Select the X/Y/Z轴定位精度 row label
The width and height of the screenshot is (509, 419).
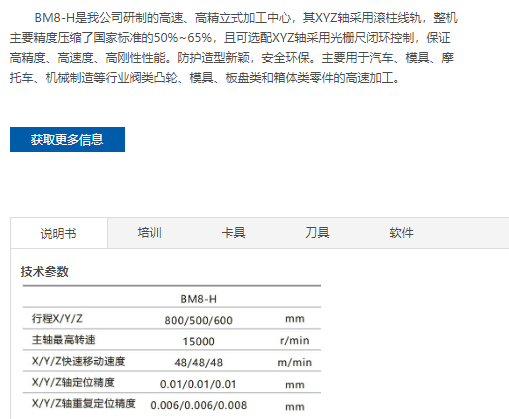(73, 382)
